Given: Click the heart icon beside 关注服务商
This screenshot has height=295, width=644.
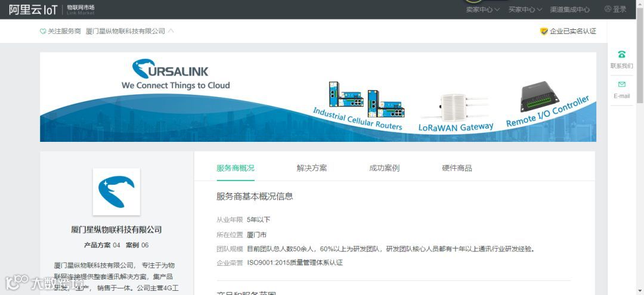Looking at the screenshot, I should tap(43, 31).
